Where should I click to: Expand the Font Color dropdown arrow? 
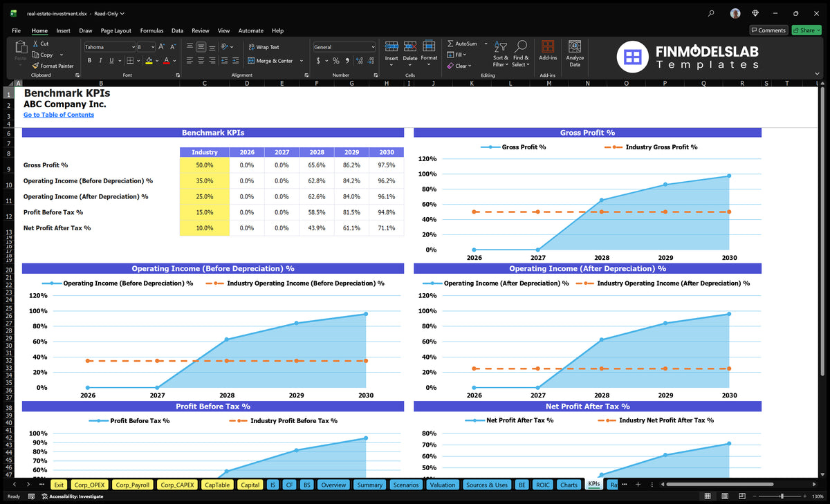(175, 61)
